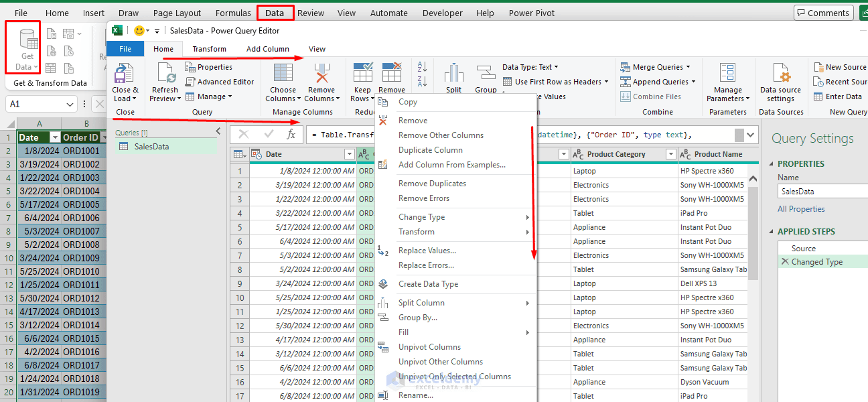Collapse the APPLIED STEPS section
The width and height of the screenshot is (868, 402).
click(x=772, y=231)
